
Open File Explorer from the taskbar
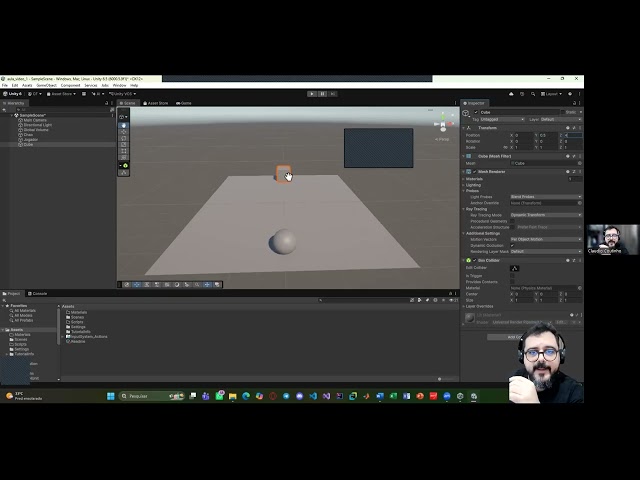pos(233,396)
